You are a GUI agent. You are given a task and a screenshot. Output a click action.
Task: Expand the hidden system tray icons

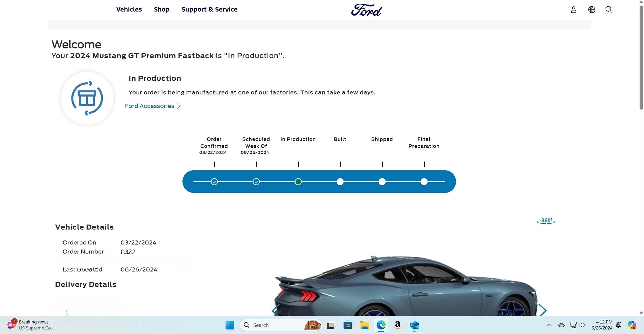coord(549,325)
